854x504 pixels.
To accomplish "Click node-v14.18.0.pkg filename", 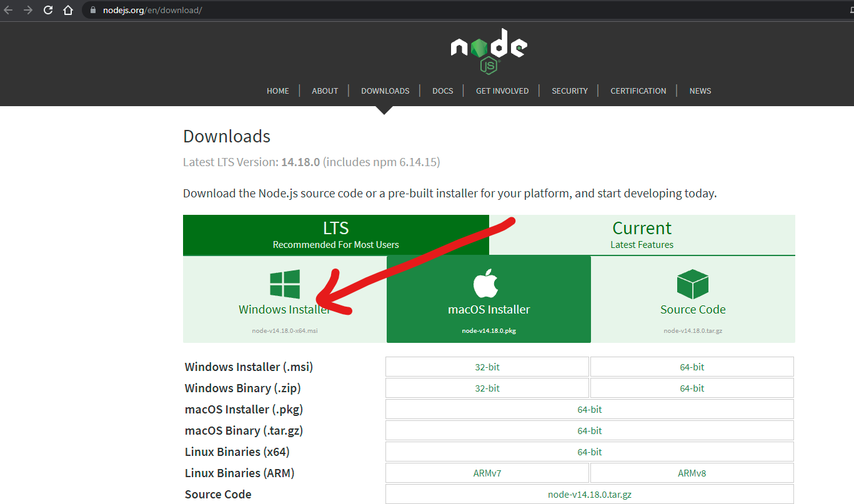I will point(489,331).
